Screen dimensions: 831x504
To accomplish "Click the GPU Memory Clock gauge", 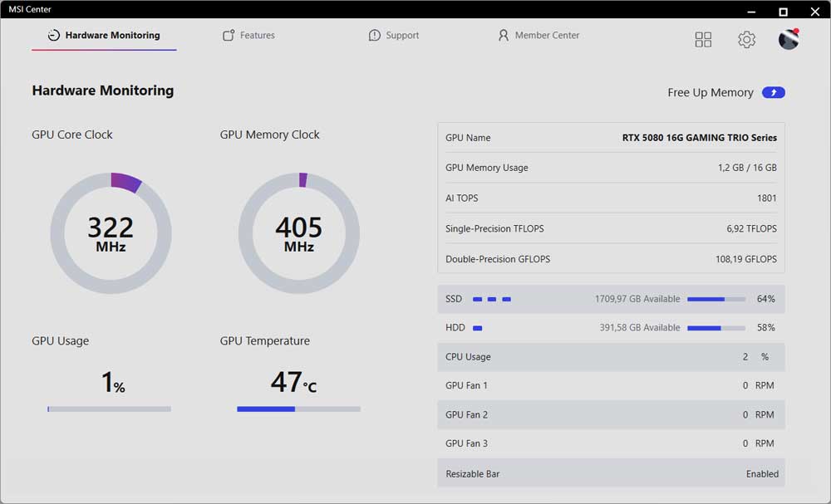I will pos(299,233).
